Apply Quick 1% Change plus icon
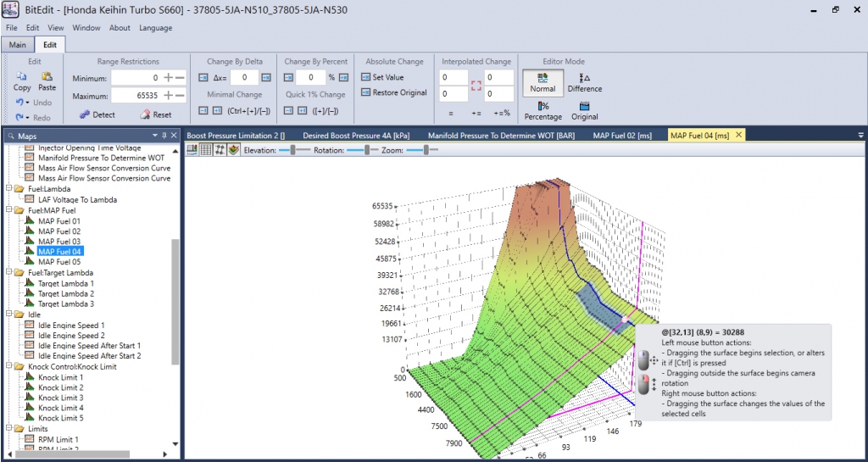This screenshot has width=868, height=462. tap(303, 111)
